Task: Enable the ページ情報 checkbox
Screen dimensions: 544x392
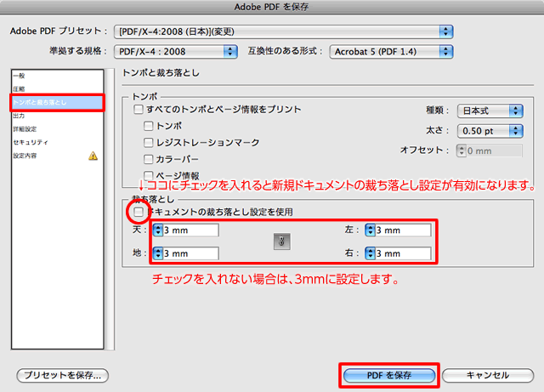Action: [148, 175]
